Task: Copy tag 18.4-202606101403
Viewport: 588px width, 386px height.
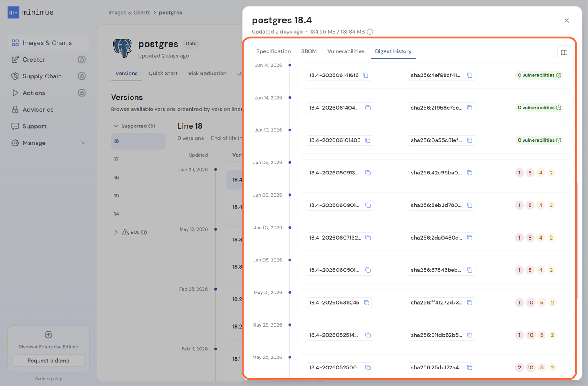Action: coord(368,140)
